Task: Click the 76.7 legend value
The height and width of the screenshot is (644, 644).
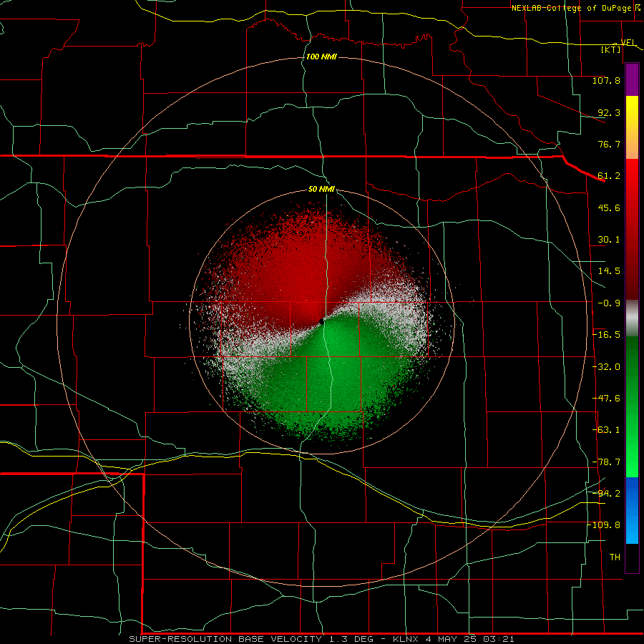Action: [x=609, y=144]
